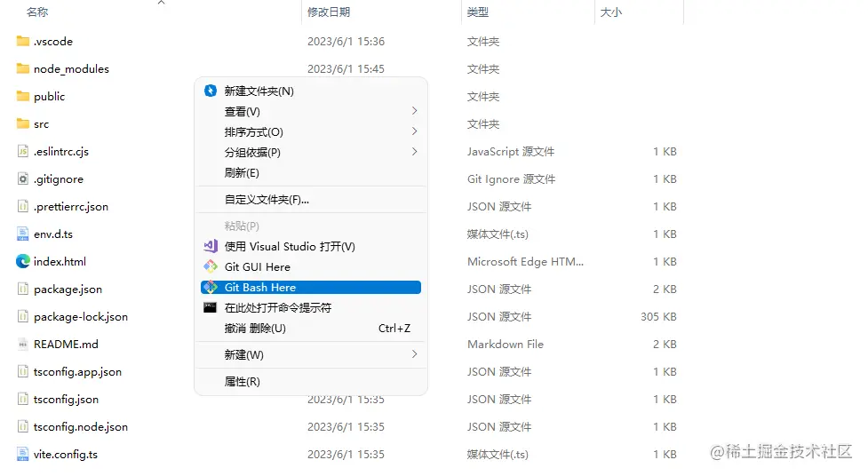This screenshot has width=868, height=476.
Task: Open the 分组依据(P) menu entry
Action: 311,152
